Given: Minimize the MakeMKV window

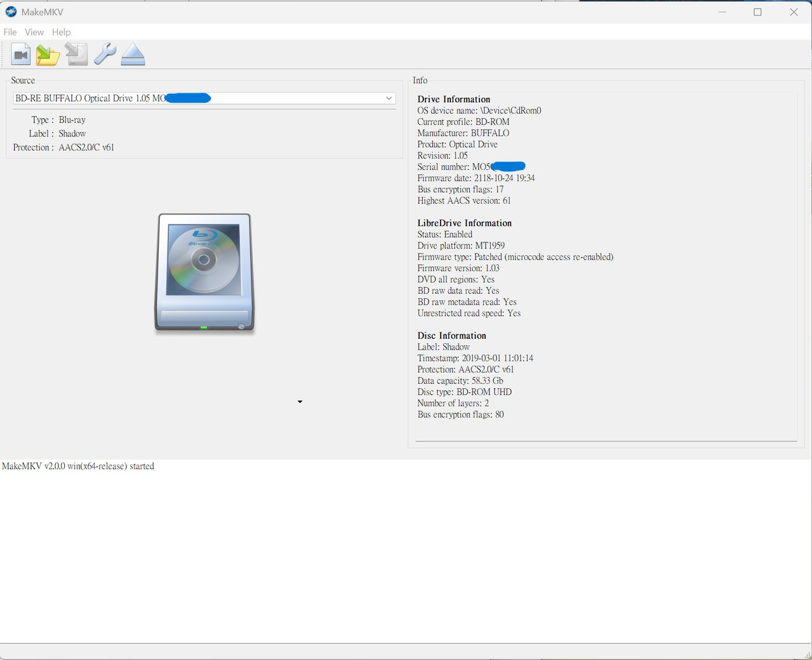Looking at the screenshot, I should click(x=722, y=12).
